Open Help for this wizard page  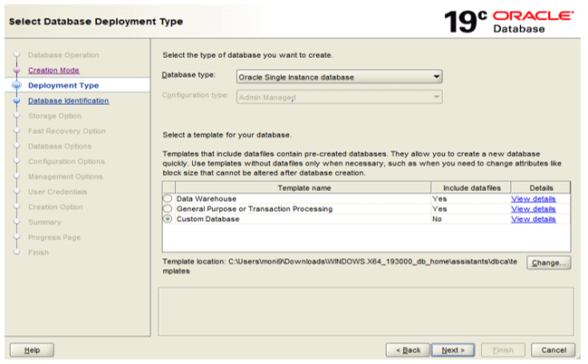[x=32, y=350]
